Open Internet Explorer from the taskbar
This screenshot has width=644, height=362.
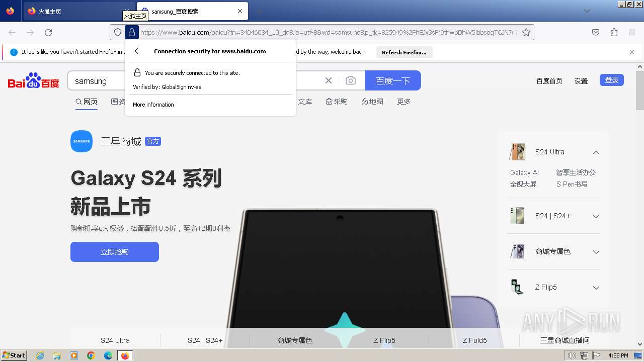tap(40, 355)
